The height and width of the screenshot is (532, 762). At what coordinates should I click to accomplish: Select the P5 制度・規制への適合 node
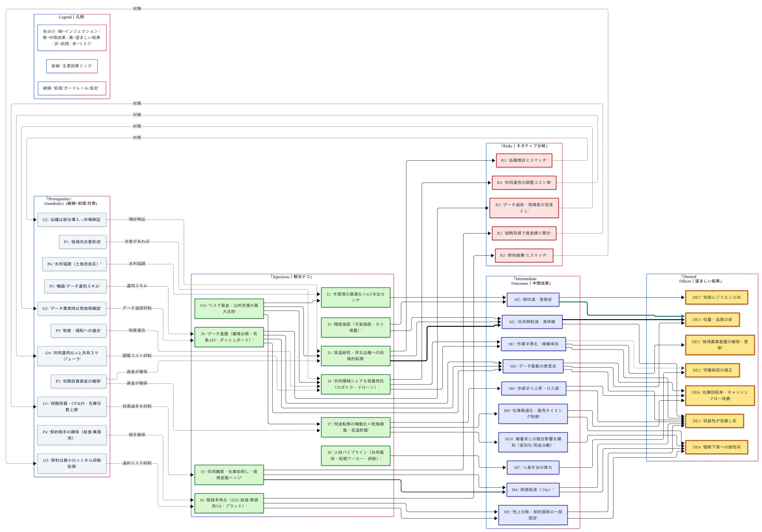pyautogui.click(x=79, y=331)
